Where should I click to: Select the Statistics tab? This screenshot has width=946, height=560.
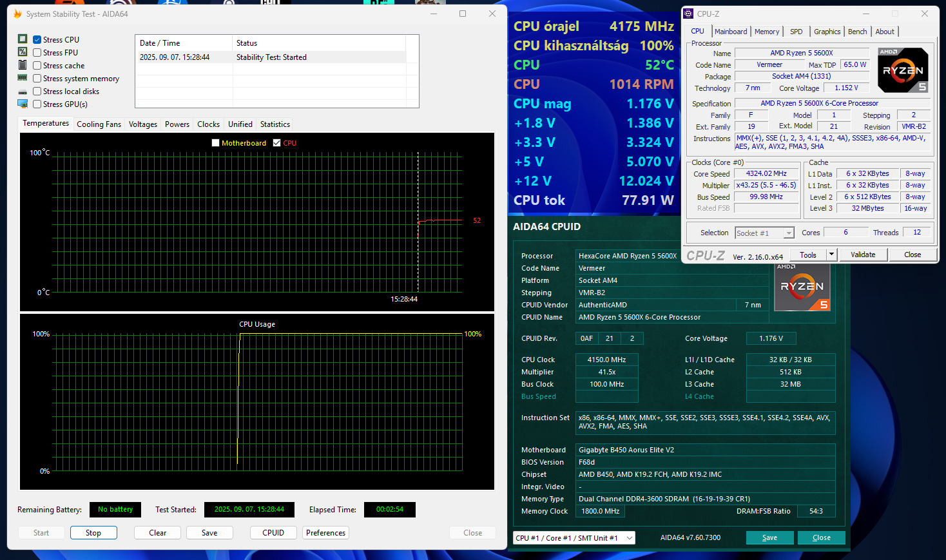pyautogui.click(x=275, y=124)
